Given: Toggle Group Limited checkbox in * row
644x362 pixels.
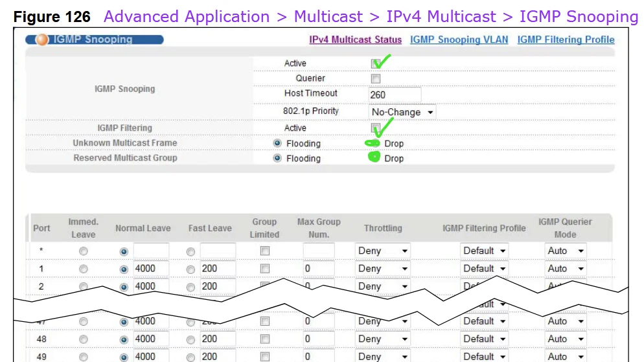Looking at the screenshot, I should click(x=265, y=251).
